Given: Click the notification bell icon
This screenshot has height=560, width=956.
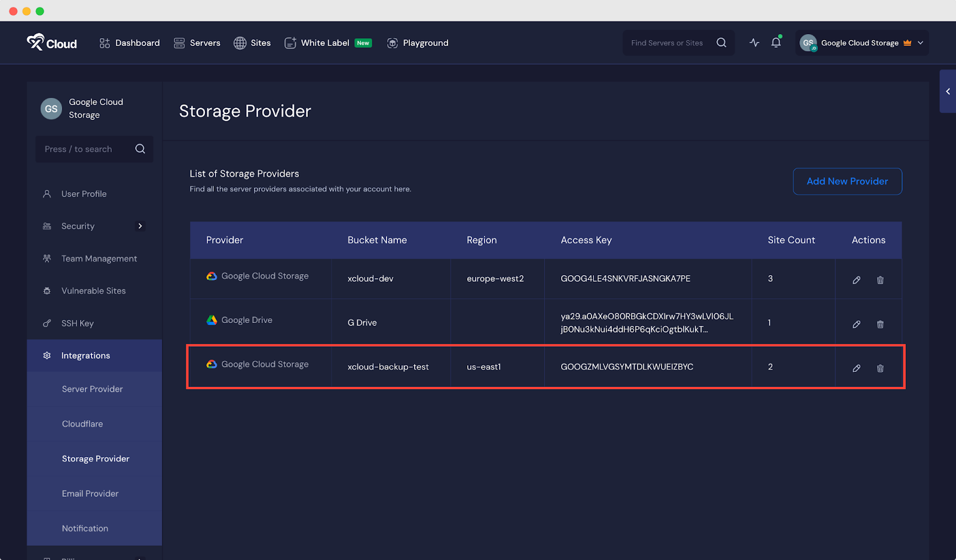Looking at the screenshot, I should [776, 42].
